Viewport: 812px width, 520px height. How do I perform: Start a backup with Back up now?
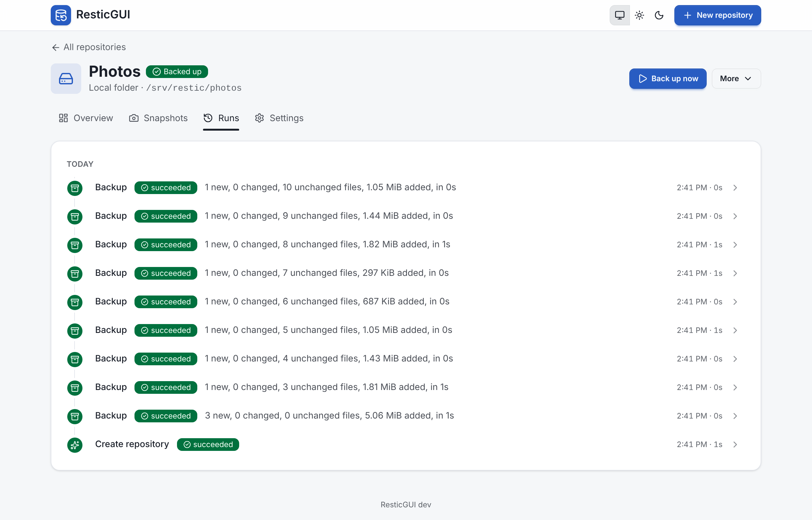tap(667, 79)
